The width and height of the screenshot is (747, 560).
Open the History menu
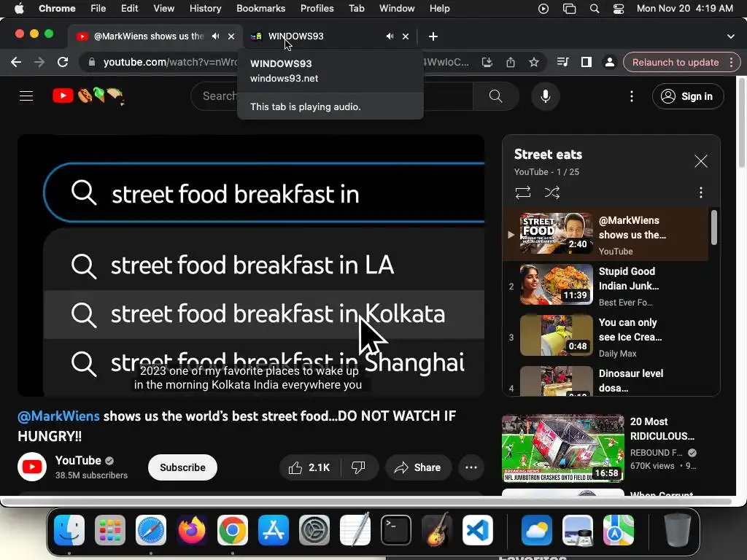pyautogui.click(x=205, y=9)
